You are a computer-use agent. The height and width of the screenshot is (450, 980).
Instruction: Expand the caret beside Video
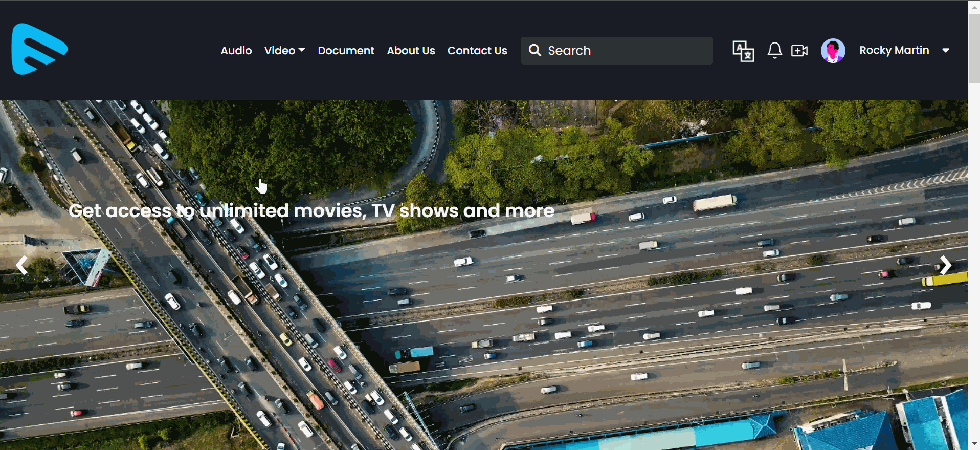[x=302, y=50]
